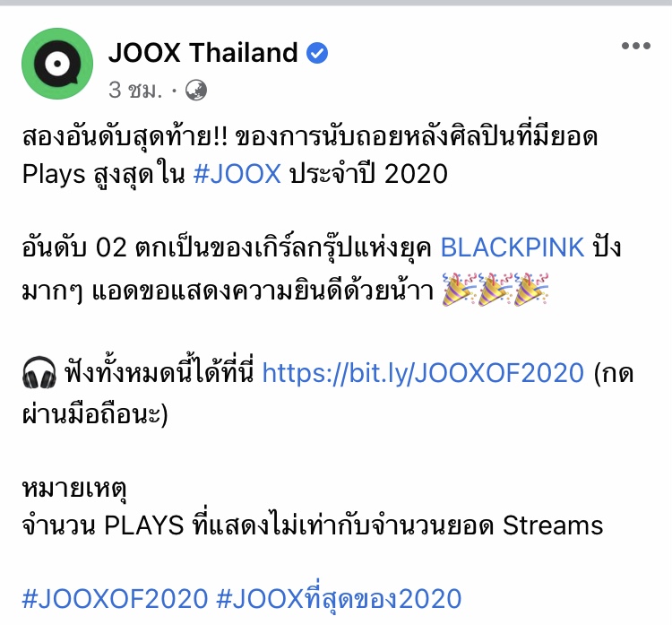
Task: Click the PLAYS versus Streams note line
Action: [x=313, y=525]
